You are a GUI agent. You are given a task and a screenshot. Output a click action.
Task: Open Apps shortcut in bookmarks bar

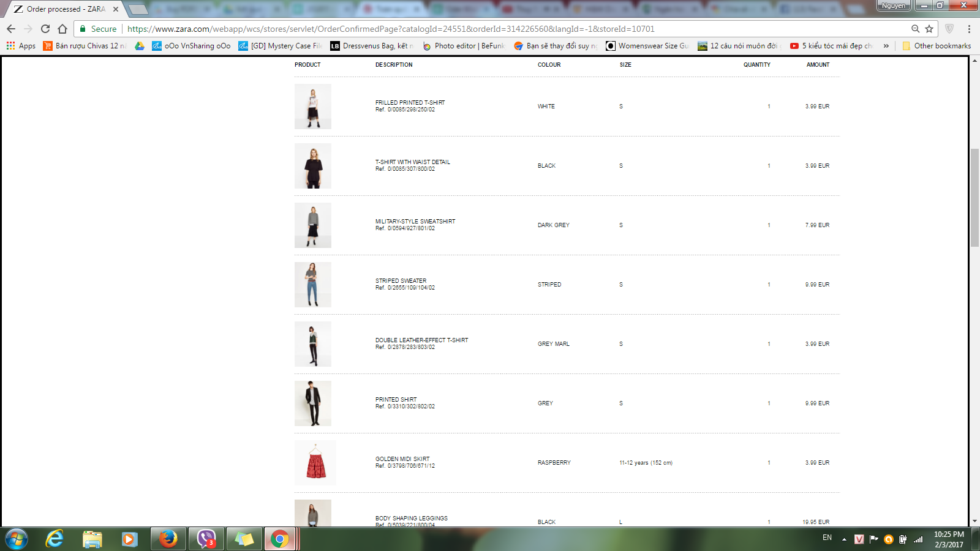(x=21, y=46)
